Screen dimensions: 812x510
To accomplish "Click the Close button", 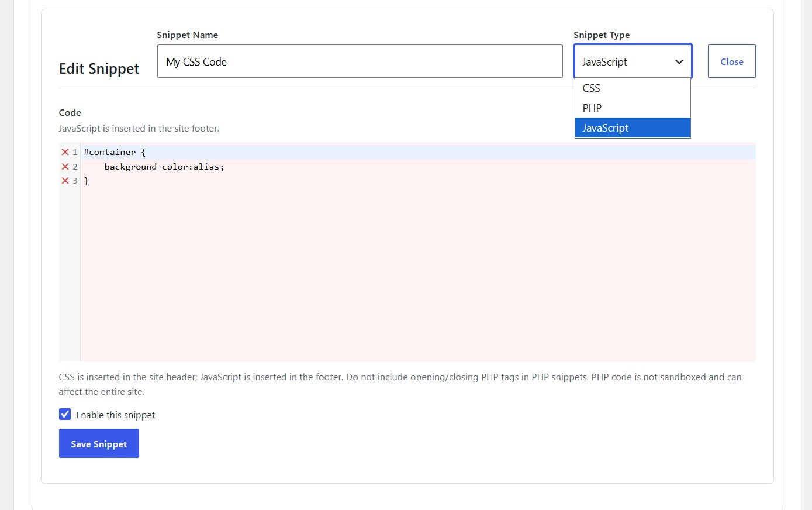I will [x=731, y=61].
